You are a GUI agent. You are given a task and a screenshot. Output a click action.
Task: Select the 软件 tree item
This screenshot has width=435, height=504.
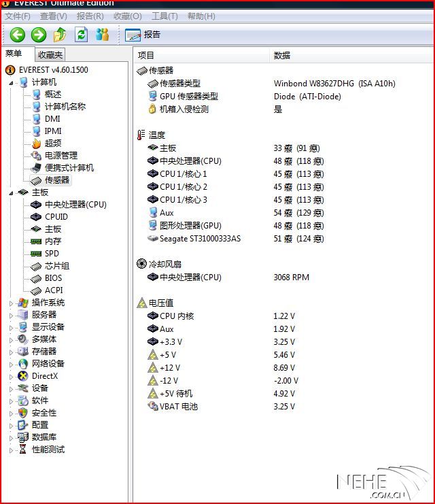(x=40, y=400)
